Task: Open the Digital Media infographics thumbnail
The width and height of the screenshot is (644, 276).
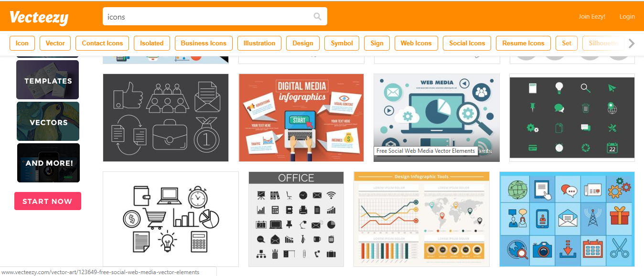Action: pyautogui.click(x=301, y=117)
